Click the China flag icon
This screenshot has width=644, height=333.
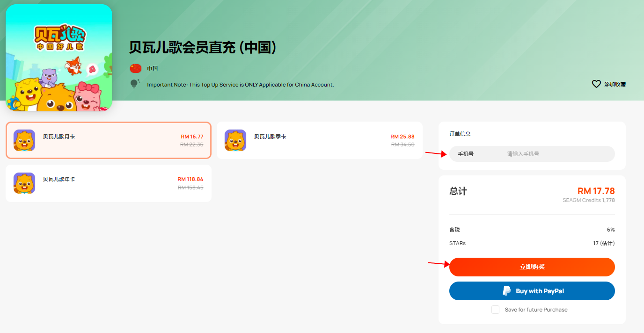click(135, 68)
